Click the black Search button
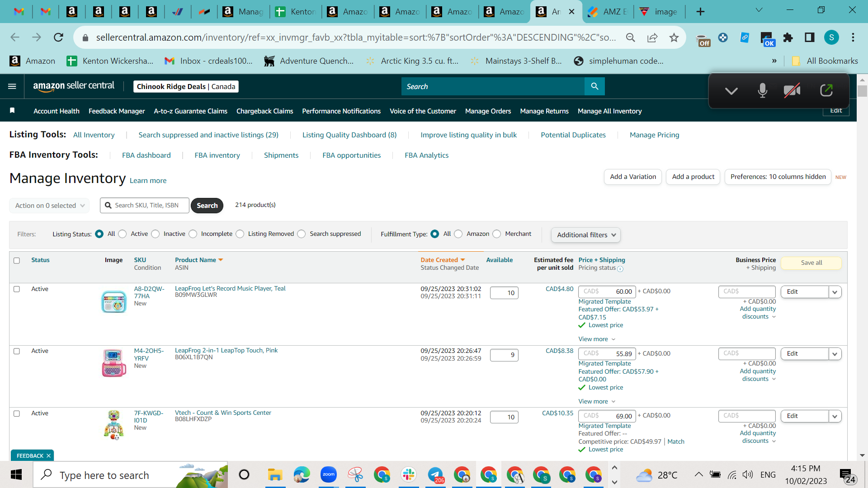Image resolution: width=868 pixels, height=488 pixels. point(207,206)
